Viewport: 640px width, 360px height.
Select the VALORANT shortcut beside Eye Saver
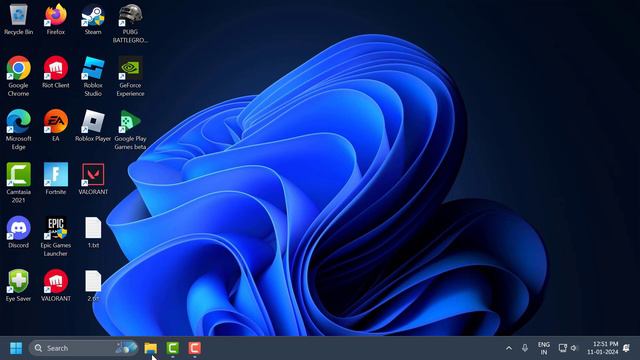pos(56,286)
